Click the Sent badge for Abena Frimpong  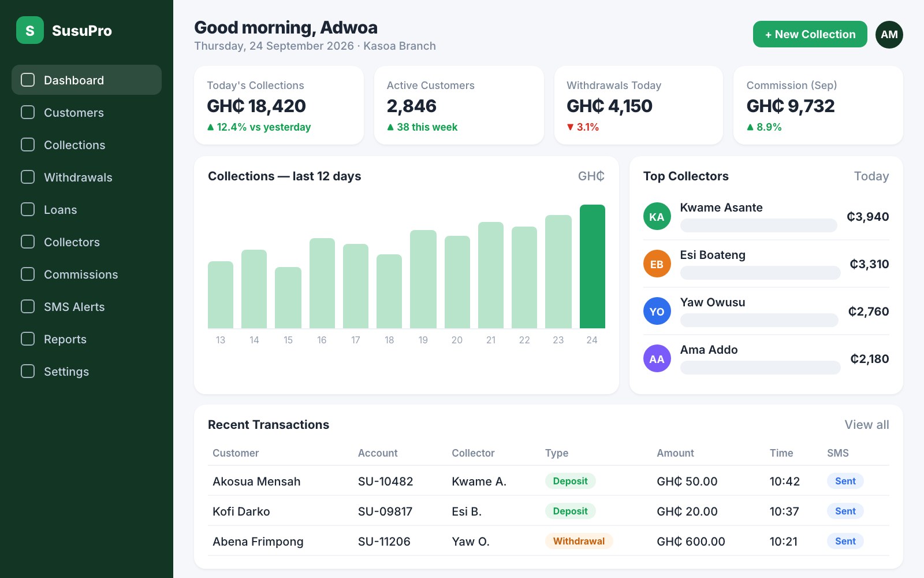[x=845, y=541]
